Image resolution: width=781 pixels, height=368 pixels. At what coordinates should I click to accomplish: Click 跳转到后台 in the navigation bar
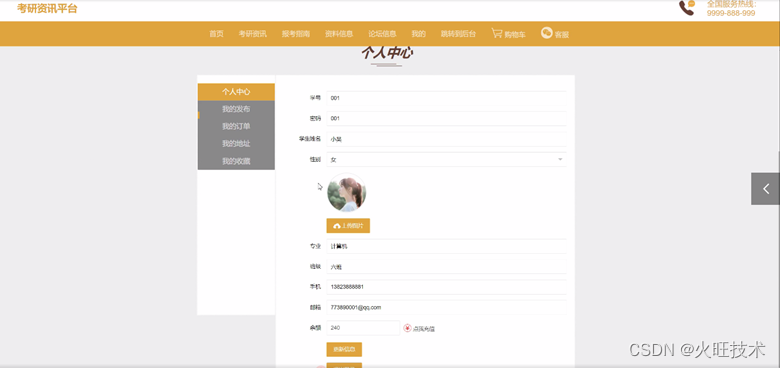pos(458,34)
